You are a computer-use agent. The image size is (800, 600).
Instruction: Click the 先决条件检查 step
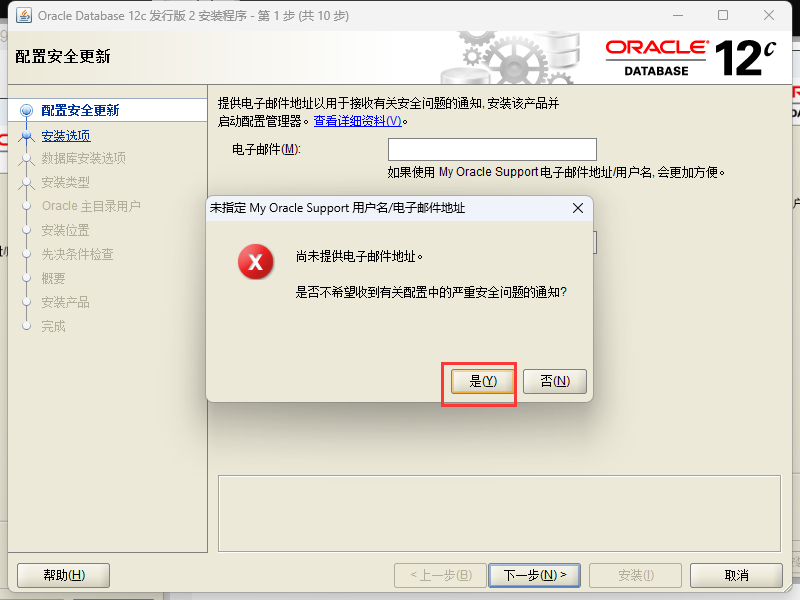[x=78, y=254]
